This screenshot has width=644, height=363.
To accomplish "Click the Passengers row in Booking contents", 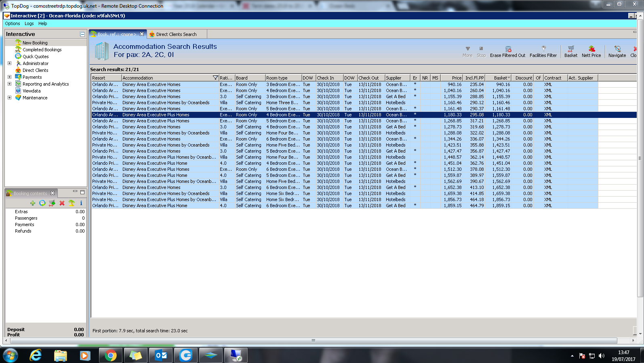I will (x=46, y=218).
